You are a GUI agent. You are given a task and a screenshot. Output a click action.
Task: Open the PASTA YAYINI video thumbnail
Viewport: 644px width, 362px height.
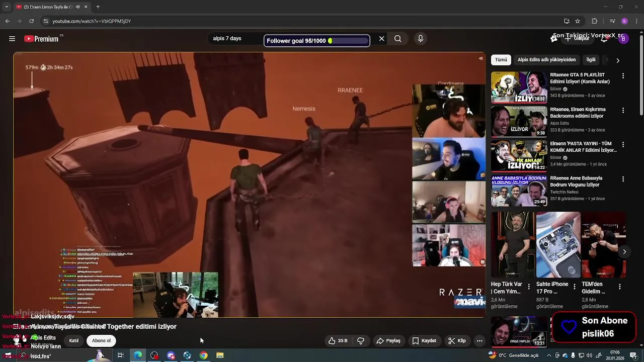(x=519, y=156)
